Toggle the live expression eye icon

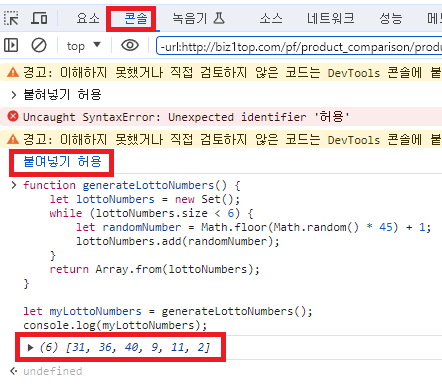pyautogui.click(x=130, y=45)
